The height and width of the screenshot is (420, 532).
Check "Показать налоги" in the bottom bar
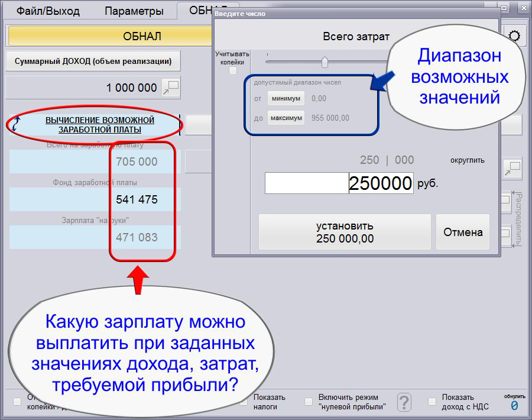pos(245,402)
